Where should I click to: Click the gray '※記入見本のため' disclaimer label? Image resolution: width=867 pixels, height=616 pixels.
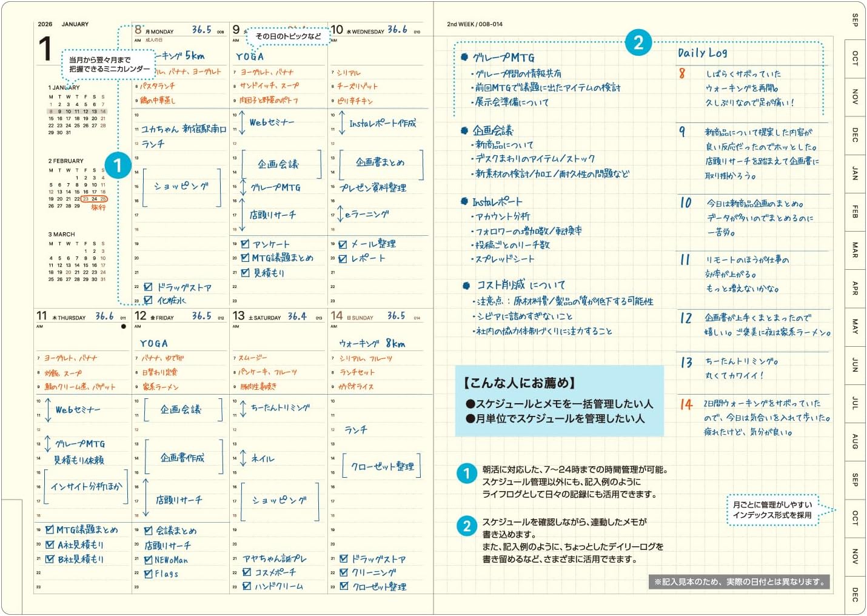tap(739, 581)
